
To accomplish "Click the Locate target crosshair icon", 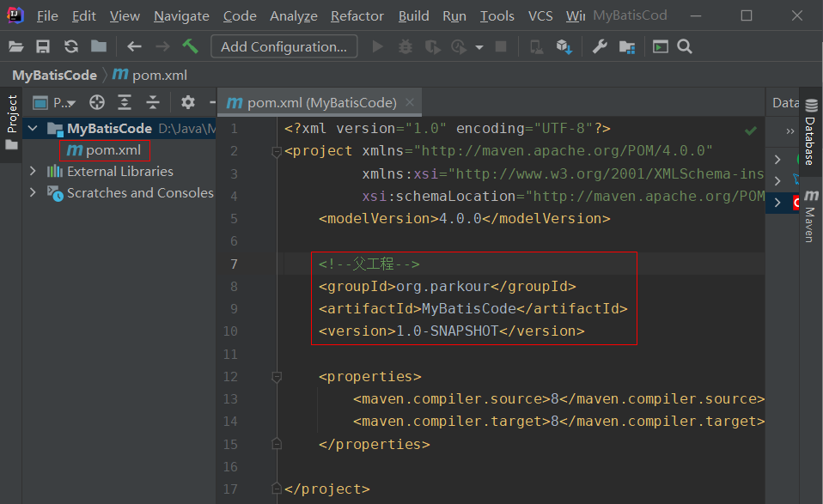I will pos(96,102).
